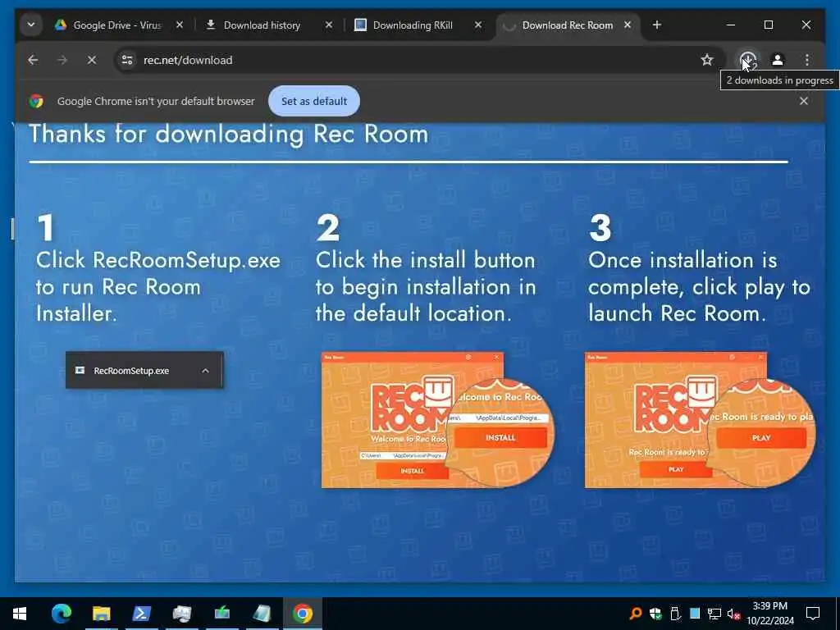Maximize the Chrome window
This screenshot has height=630, width=840.
768,25
